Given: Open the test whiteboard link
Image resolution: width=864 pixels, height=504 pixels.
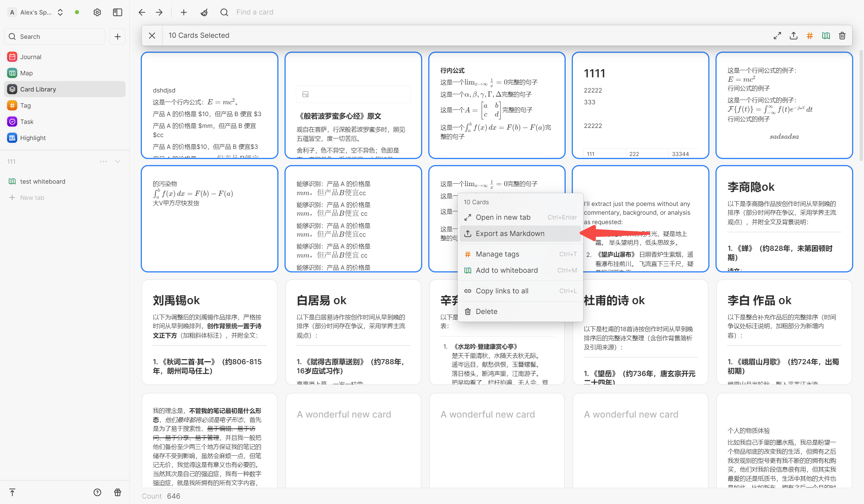Looking at the screenshot, I should [43, 181].
